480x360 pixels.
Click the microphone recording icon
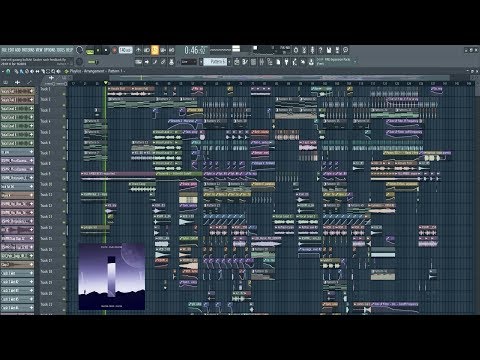(x=312, y=50)
